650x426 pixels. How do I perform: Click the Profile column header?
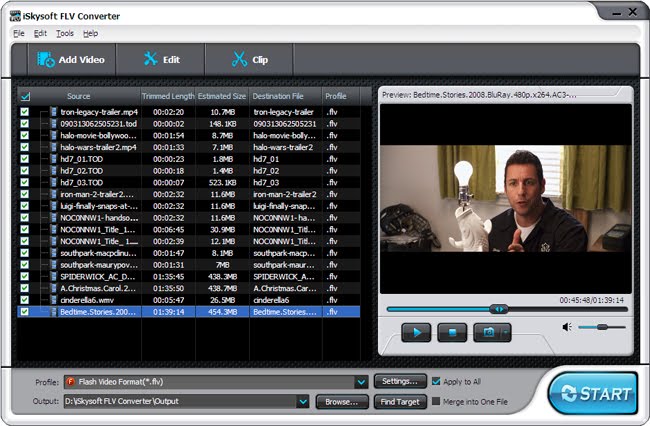click(341, 96)
